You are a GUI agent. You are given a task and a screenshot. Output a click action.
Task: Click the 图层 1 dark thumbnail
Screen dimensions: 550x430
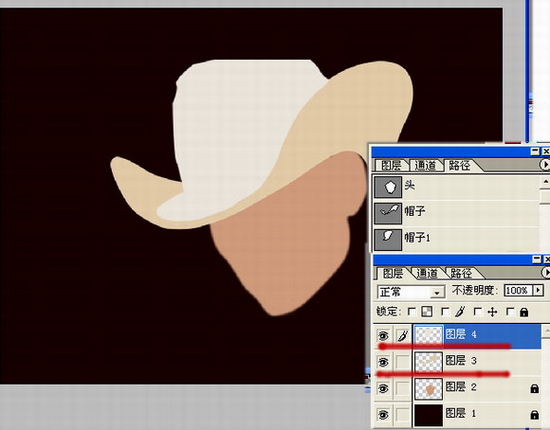pyautogui.click(x=429, y=415)
